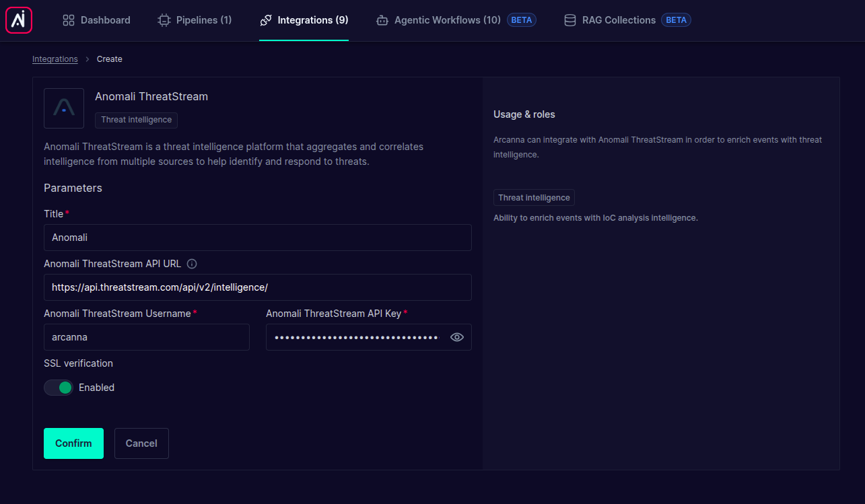Click the Create breadcrumb text
865x504 pixels.
pos(110,59)
